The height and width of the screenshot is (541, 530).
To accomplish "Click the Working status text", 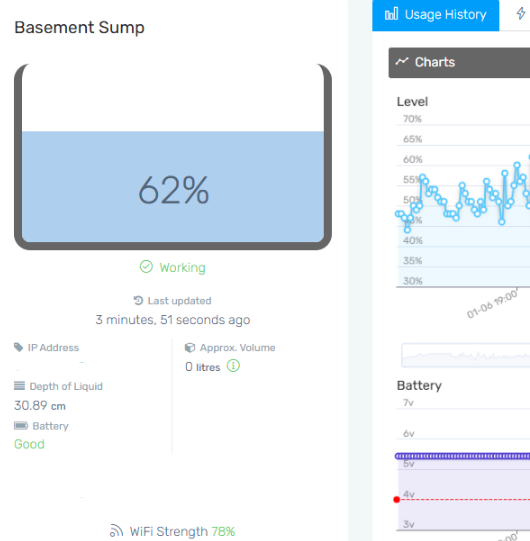I will click(183, 267).
